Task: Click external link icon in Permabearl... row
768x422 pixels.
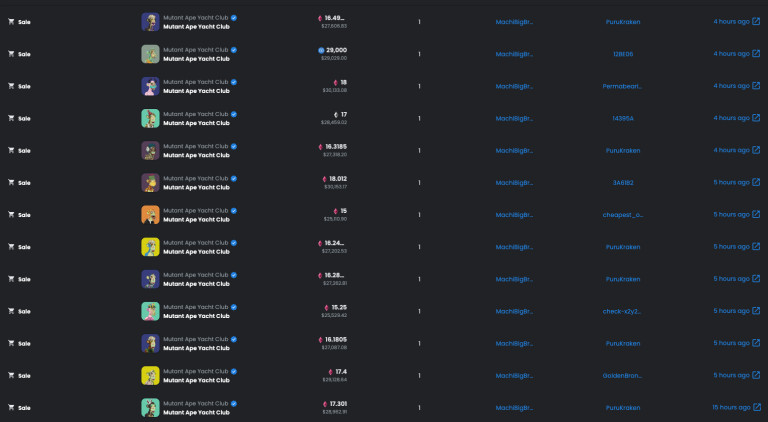Action: coord(756,86)
